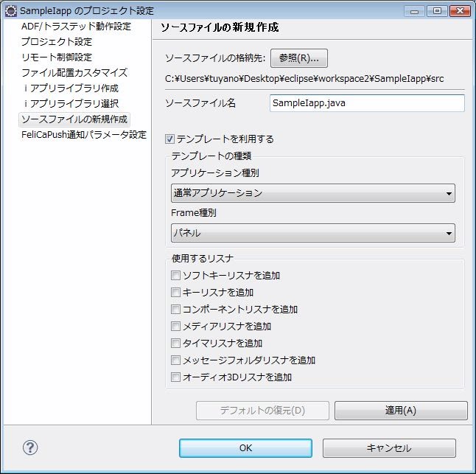Viewport: 476px width, 474px height.
Task: Click 参照(R)... browse button
Action: 298,58
